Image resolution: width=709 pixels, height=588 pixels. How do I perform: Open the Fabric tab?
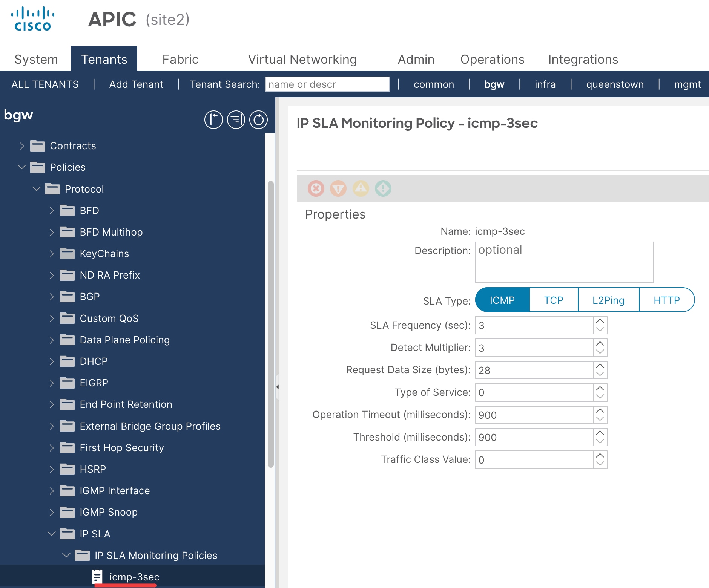[x=180, y=59]
